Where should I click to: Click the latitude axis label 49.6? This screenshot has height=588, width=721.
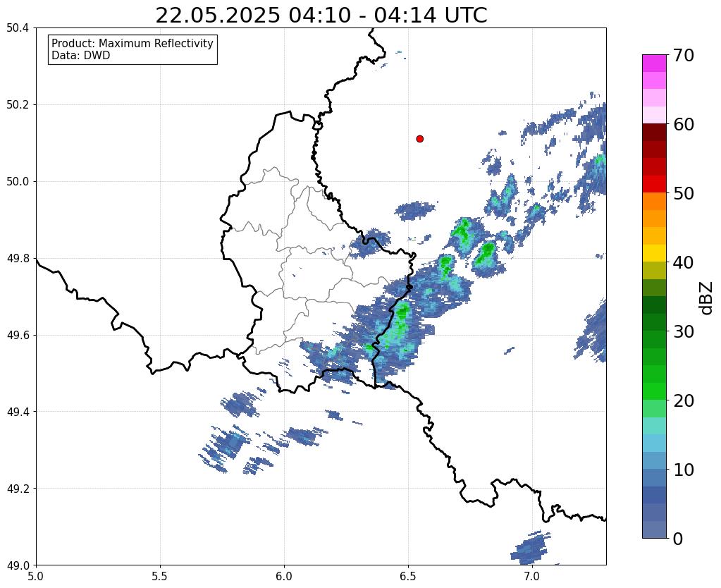(18, 336)
